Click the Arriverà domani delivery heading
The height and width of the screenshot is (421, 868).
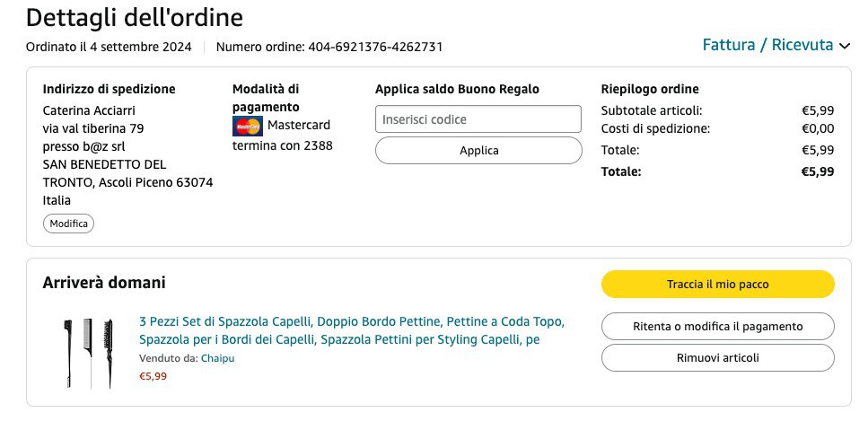coord(104,283)
